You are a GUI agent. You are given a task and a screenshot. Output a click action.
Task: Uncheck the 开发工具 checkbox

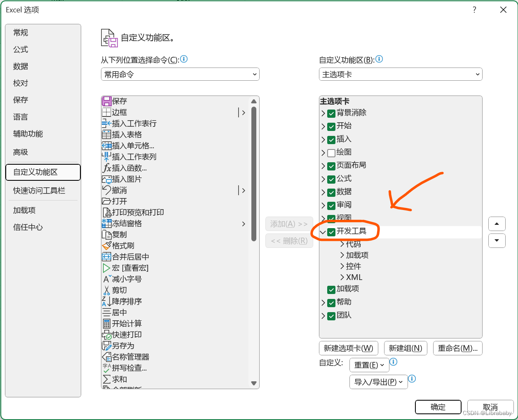coord(331,232)
